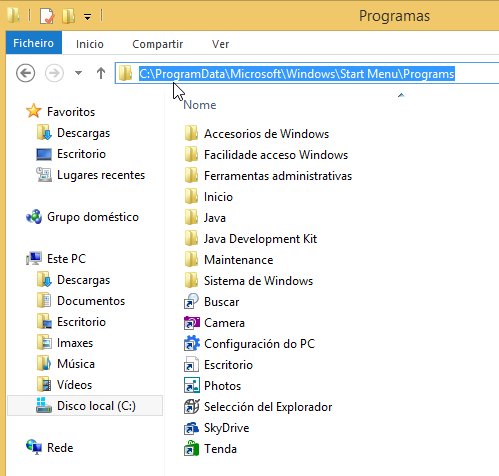The image size is (499, 476).
Task: Select the Java folder
Action: tap(215, 218)
